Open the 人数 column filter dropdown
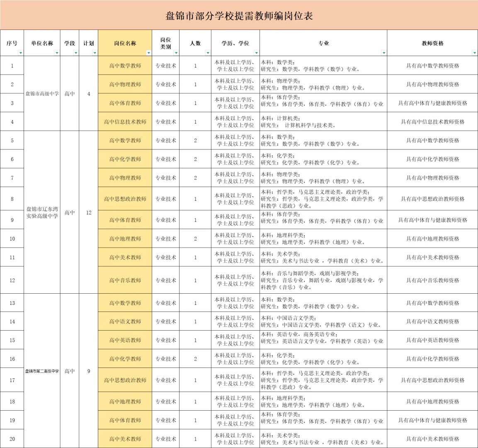 (x=208, y=53)
